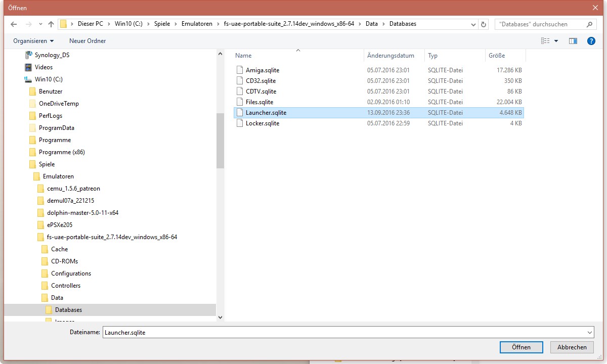Open the address bar history dropdown
The height and width of the screenshot is (364, 607).
click(473, 24)
